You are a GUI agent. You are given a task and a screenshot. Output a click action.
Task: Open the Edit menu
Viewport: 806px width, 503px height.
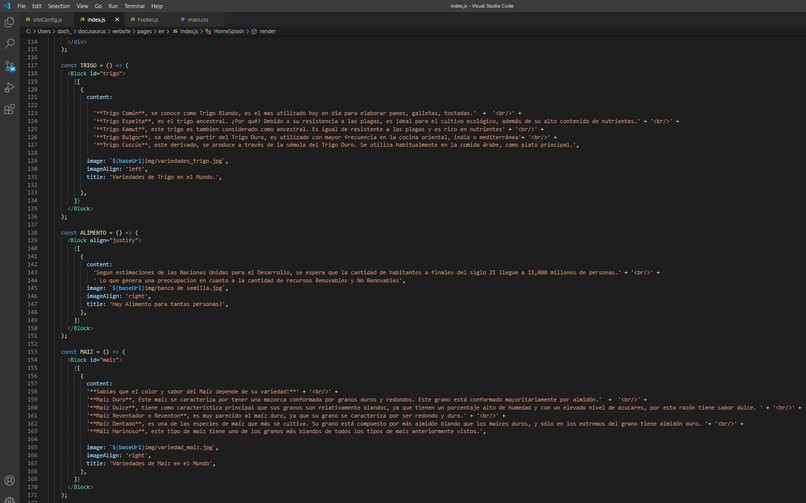pos(36,6)
